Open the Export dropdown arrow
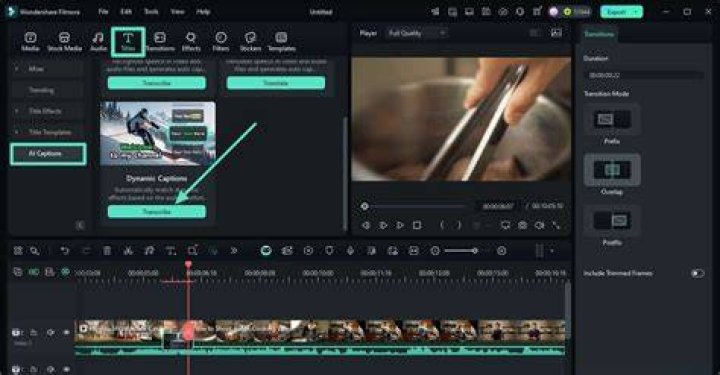 (637, 12)
